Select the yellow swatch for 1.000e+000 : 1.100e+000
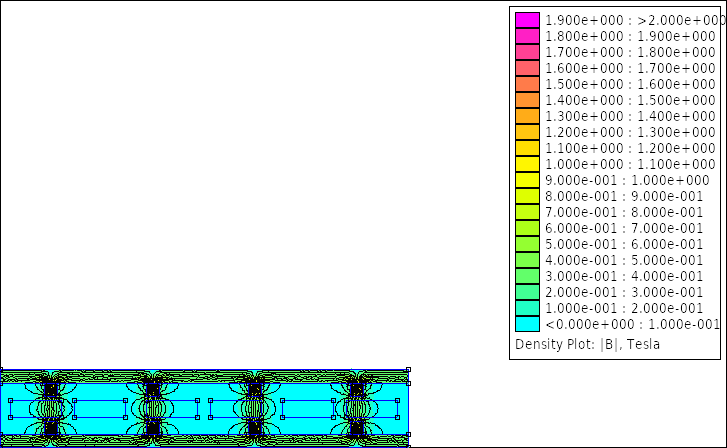The height and width of the screenshot is (448, 727). pos(527,164)
